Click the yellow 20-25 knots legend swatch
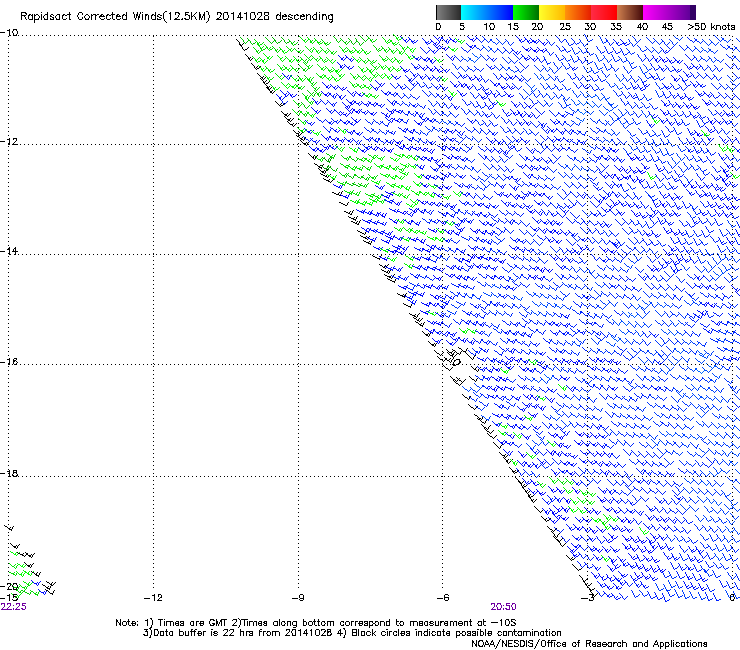 coord(552,12)
